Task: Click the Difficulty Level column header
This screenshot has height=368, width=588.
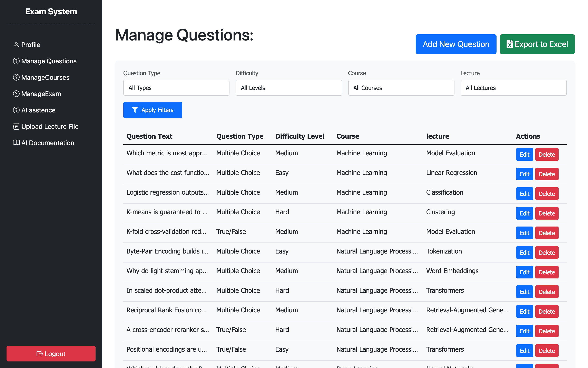Action: click(300, 136)
